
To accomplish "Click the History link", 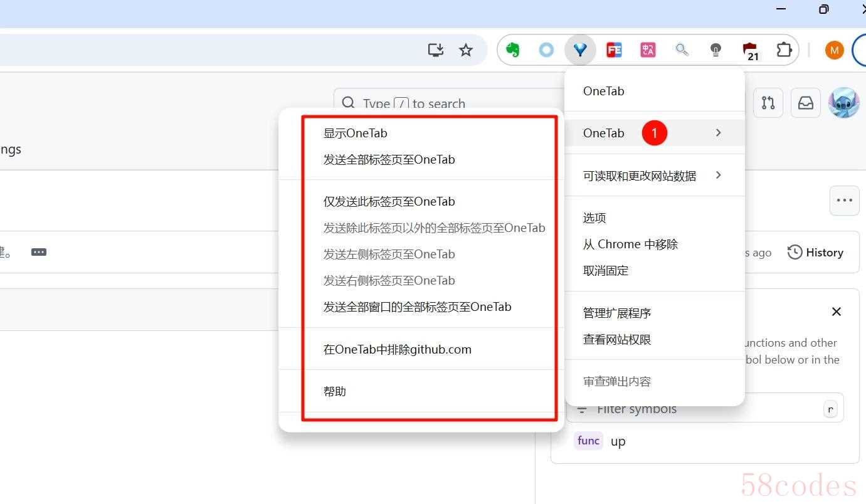I will (x=816, y=253).
